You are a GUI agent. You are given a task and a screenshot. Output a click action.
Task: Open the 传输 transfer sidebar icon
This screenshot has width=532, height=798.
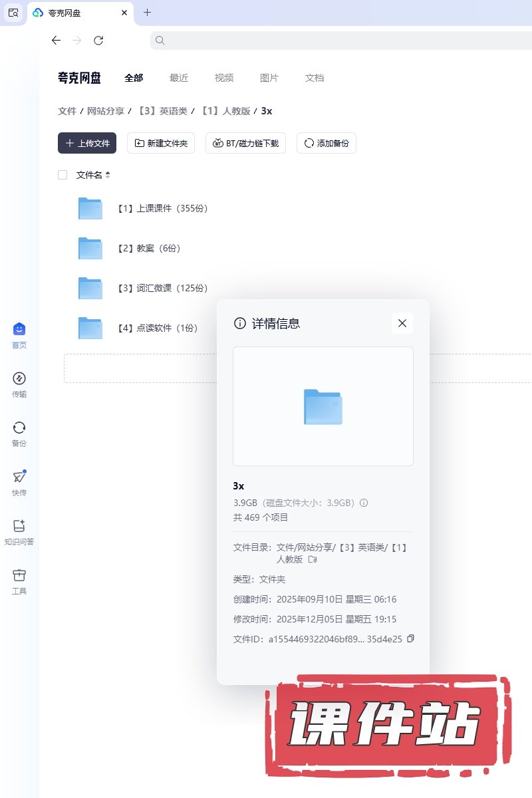tap(19, 379)
